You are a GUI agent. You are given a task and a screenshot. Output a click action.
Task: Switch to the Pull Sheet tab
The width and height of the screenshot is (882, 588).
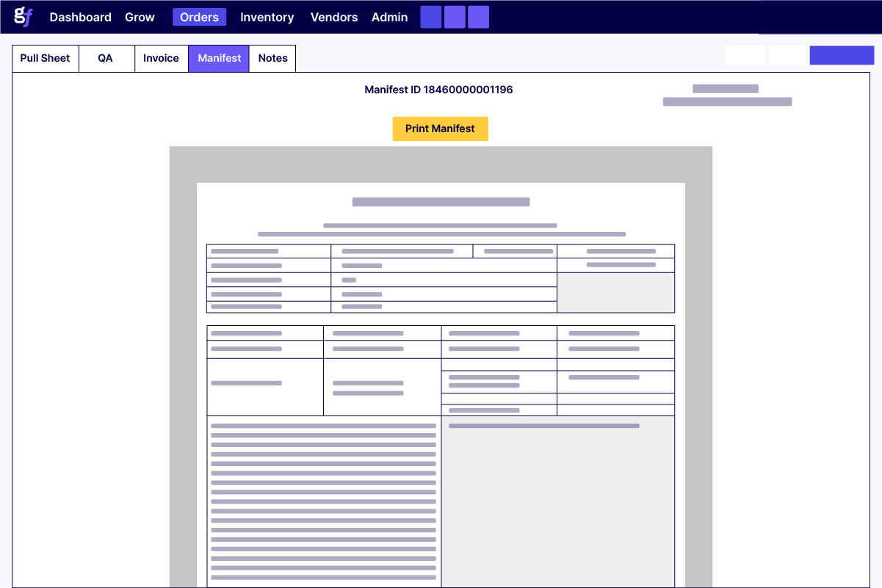tap(46, 59)
